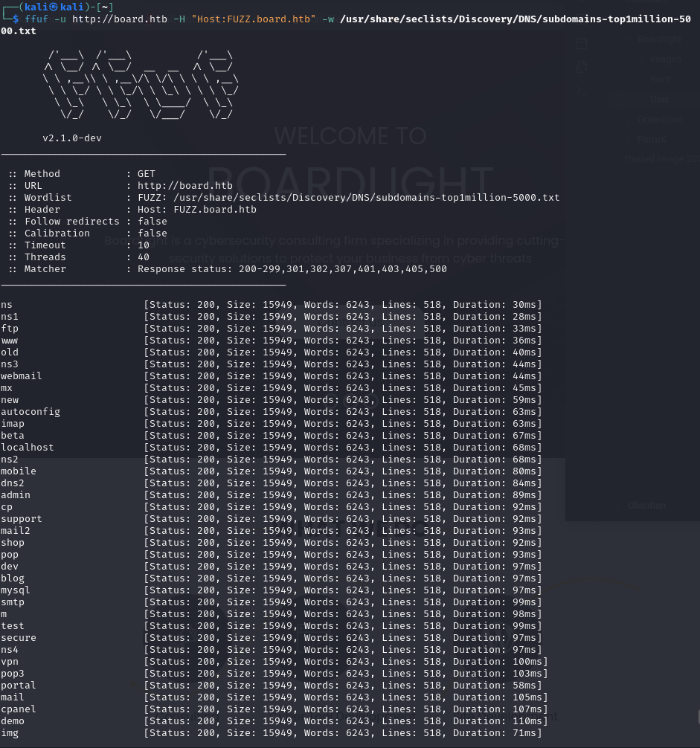Click the 'ns3' result row name
The width and height of the screenshot is (700, 748).
10,364
